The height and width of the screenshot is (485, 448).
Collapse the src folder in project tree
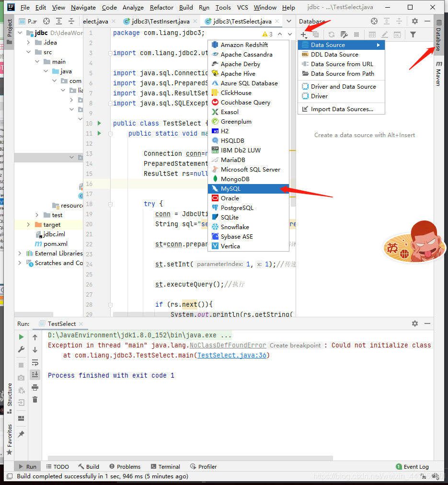click(x=28, y=52)
